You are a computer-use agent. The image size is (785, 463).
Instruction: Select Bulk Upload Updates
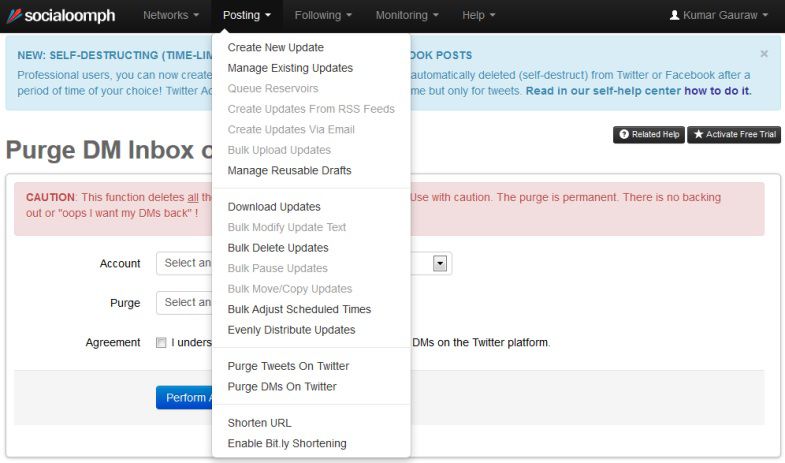(x=279, y=150)
